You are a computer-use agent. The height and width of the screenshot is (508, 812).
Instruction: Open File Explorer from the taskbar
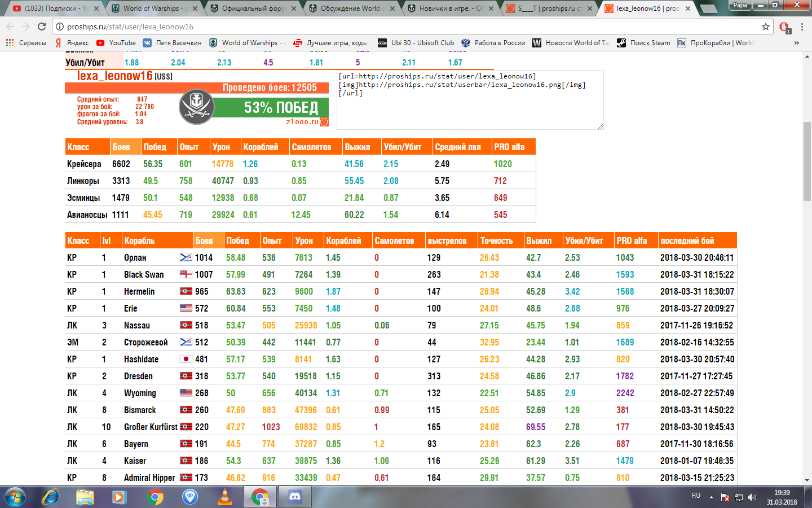(85, 497)
